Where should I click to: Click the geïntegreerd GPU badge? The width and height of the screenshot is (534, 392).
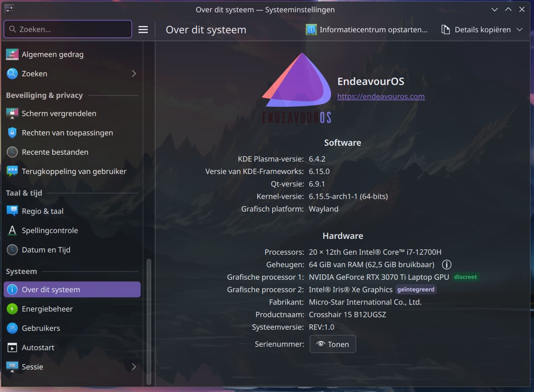[x=416, y=290]
